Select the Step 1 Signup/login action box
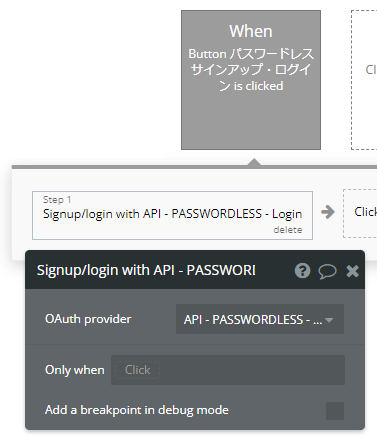Screen dimensions: 377x441 click(172, 215)
